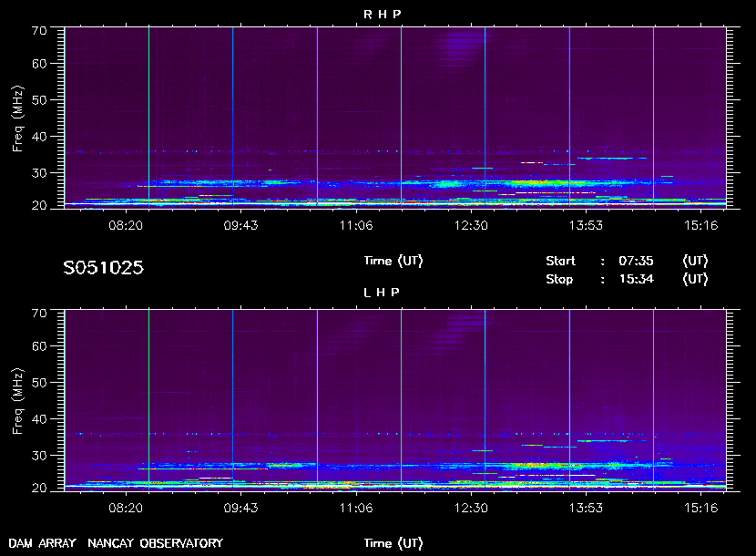Click the '12:30' time label under LHP panel
756x556 pixels.
coord(471,508)
